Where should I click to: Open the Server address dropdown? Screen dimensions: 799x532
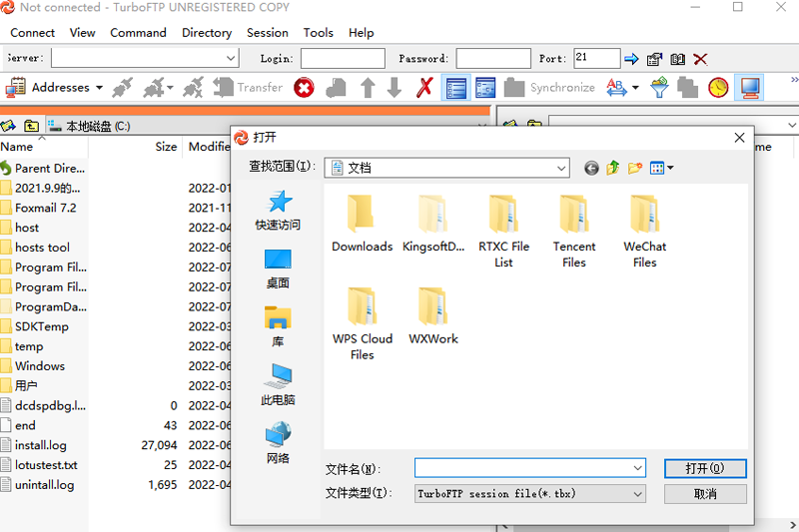[x=231, y=58]
